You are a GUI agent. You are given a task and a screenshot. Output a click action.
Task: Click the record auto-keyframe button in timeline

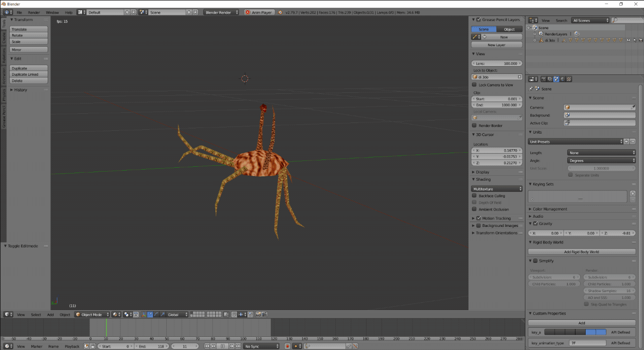[x=287, y=346]
